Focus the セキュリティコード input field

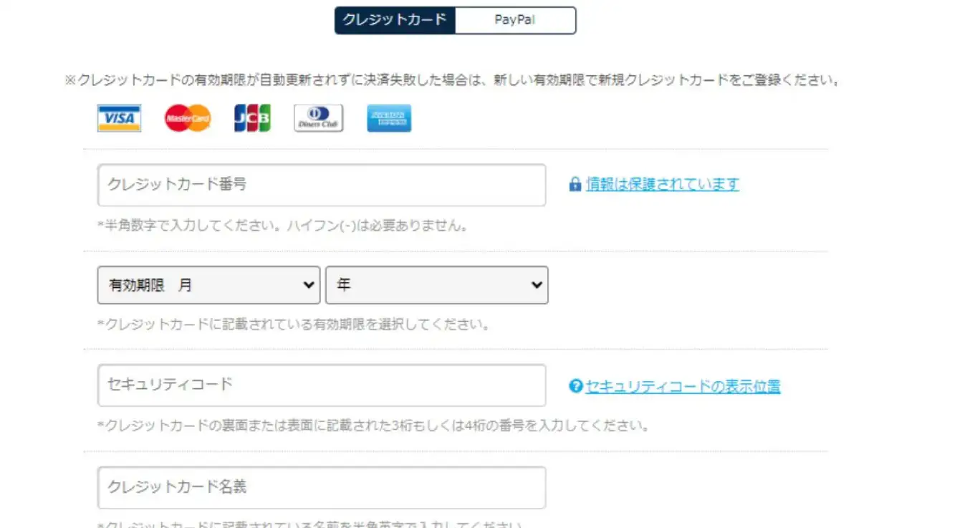pyautogui.click(x=321, y=385)
